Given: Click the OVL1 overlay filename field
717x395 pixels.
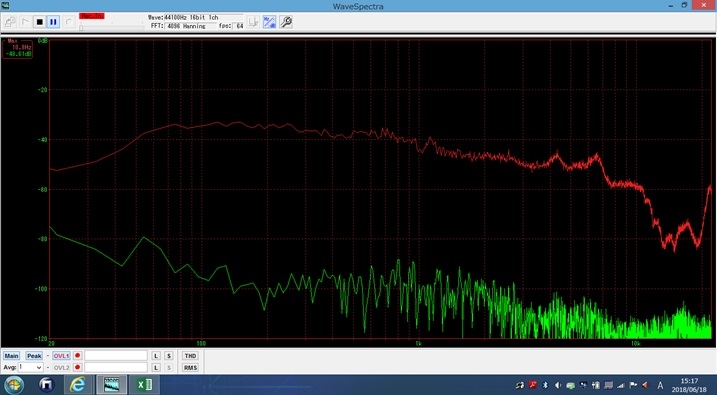Looking at the screenshot, I should pos(116,356).
